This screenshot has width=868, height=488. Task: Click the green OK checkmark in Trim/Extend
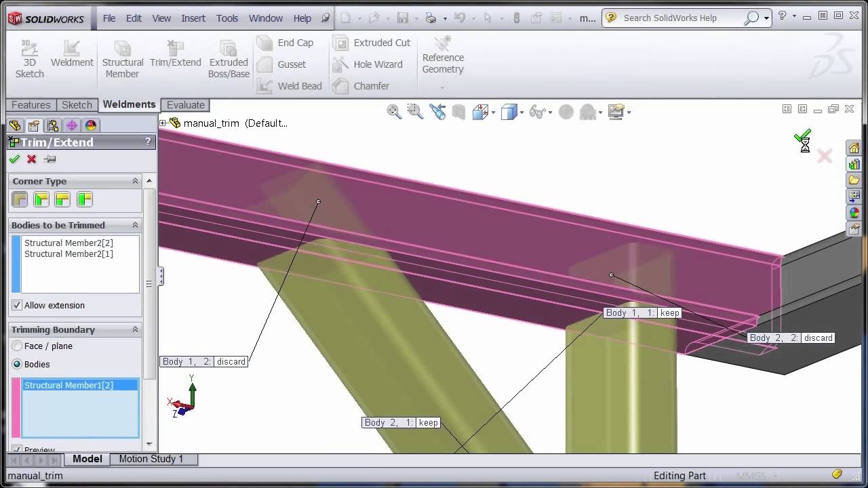pos(14,159)
